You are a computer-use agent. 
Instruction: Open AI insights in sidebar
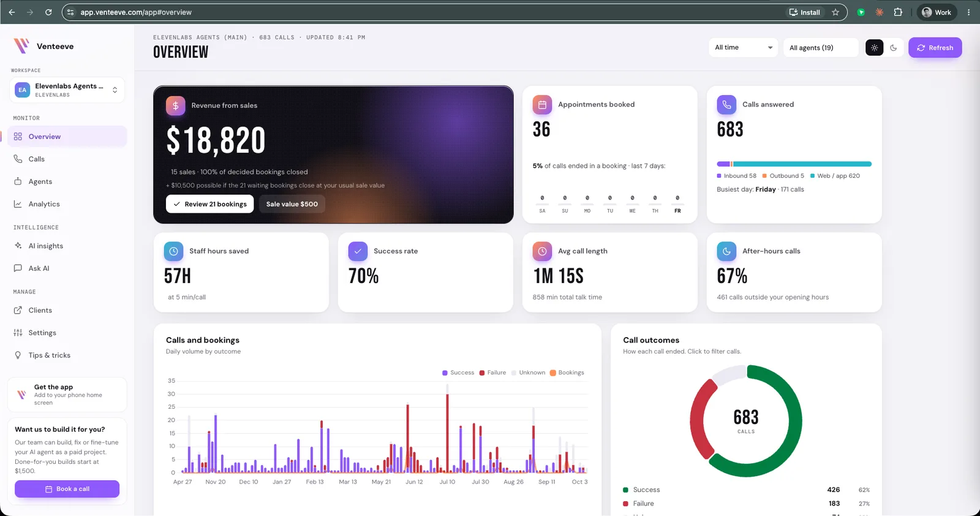click(x=67, y=246)
